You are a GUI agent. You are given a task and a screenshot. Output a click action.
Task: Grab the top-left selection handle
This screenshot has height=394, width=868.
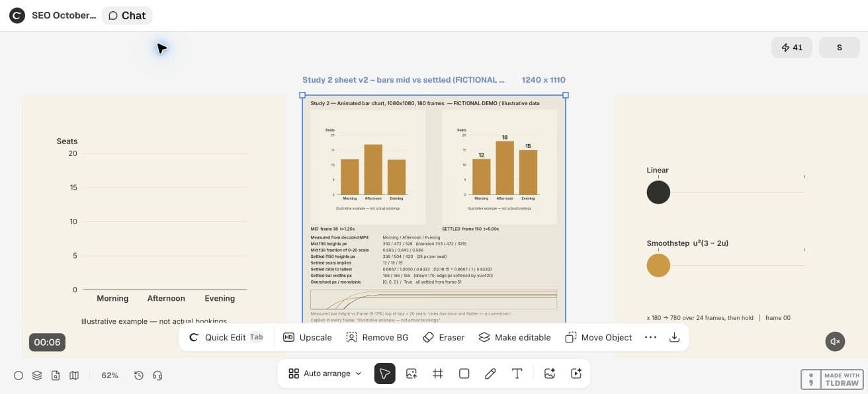(x=303, y=95)
